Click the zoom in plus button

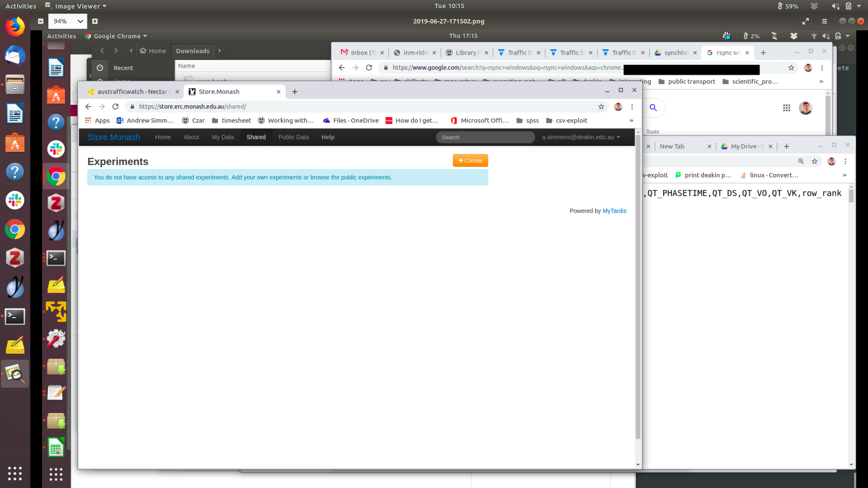tap(95, 21)
